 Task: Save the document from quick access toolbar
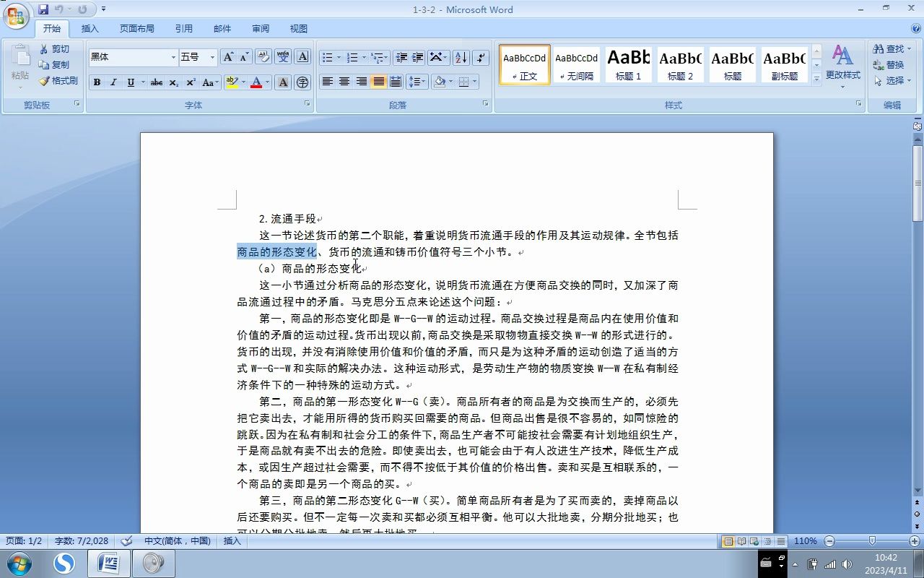point(43,9)
